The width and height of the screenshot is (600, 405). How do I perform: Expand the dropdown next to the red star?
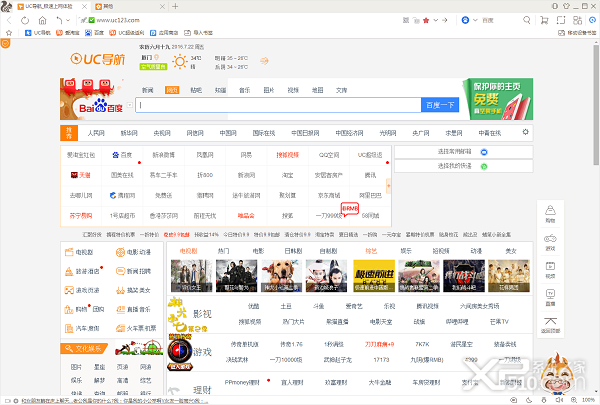tap(435, 20)
